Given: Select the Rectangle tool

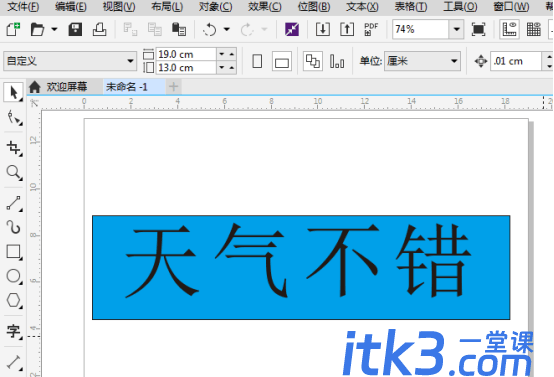Looking at the screenshot, I should point(14,252).
